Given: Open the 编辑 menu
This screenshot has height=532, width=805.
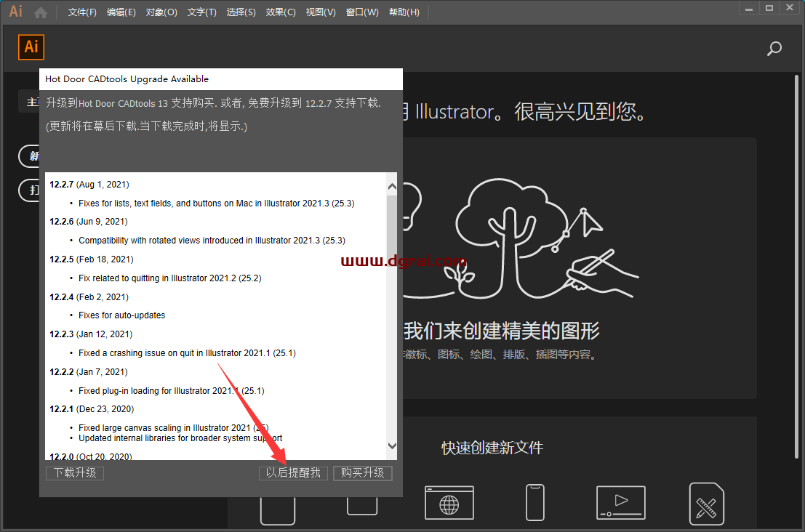Looking at the screenshot, I should pyautogui.click(x=121, y=12).
